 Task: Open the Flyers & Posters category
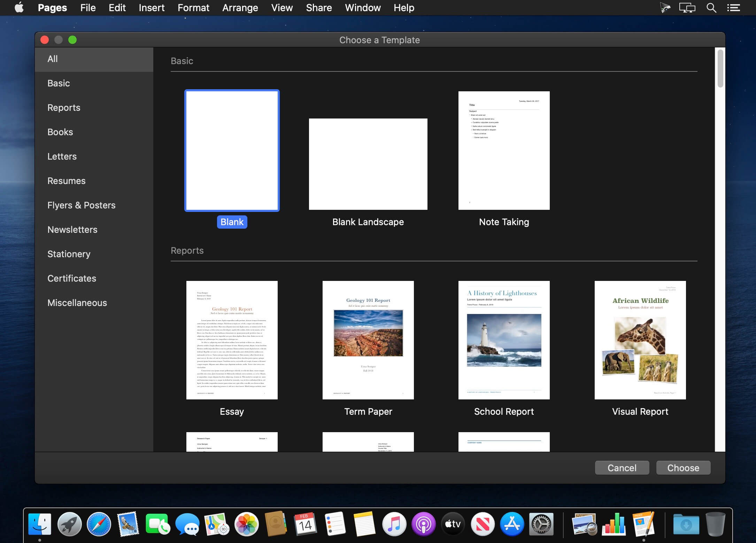click(81, 205)
